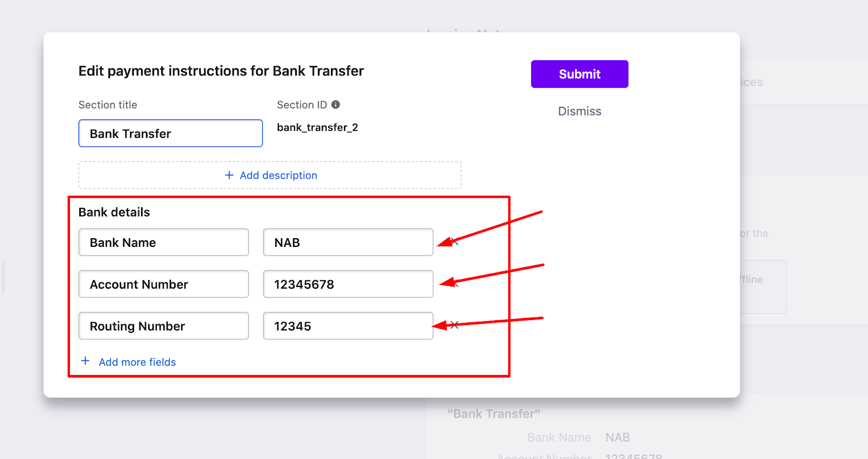Focus the Section title input field
Screen dimensions: 868x459
(x=170, y=133)
